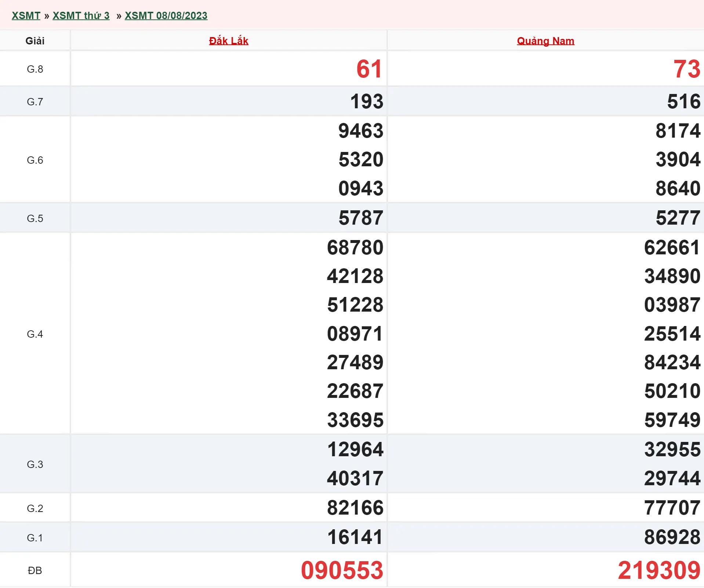Click the G.4 row label
The width and height of the screenshot is (704, 588).
coord(35,334)
